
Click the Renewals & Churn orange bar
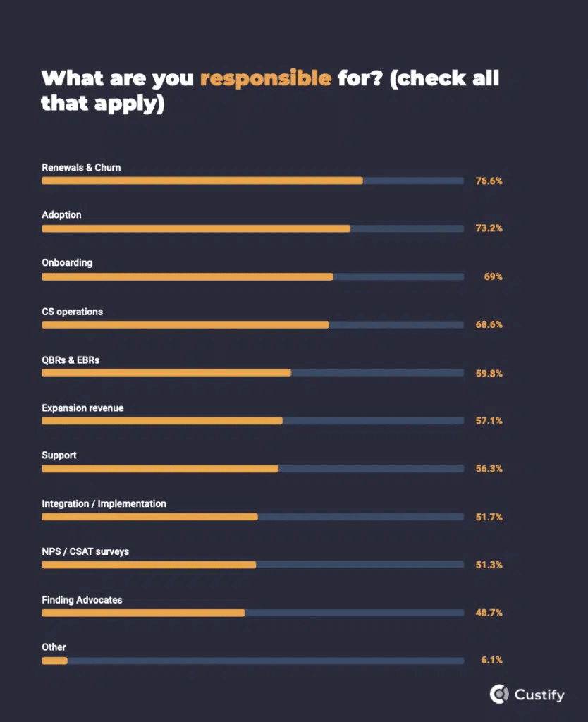click(202, 181)
